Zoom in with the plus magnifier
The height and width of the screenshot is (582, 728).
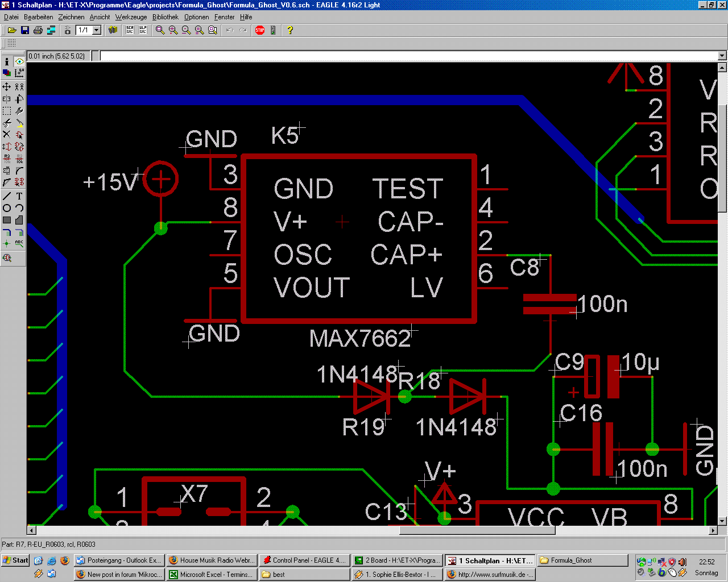tap(173, 30)
